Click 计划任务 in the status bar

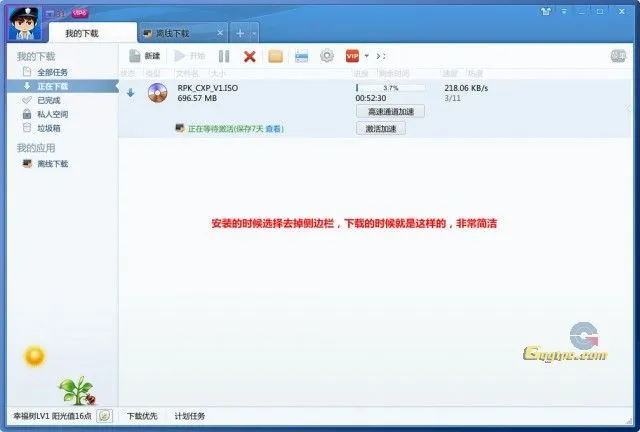(190, 416)
